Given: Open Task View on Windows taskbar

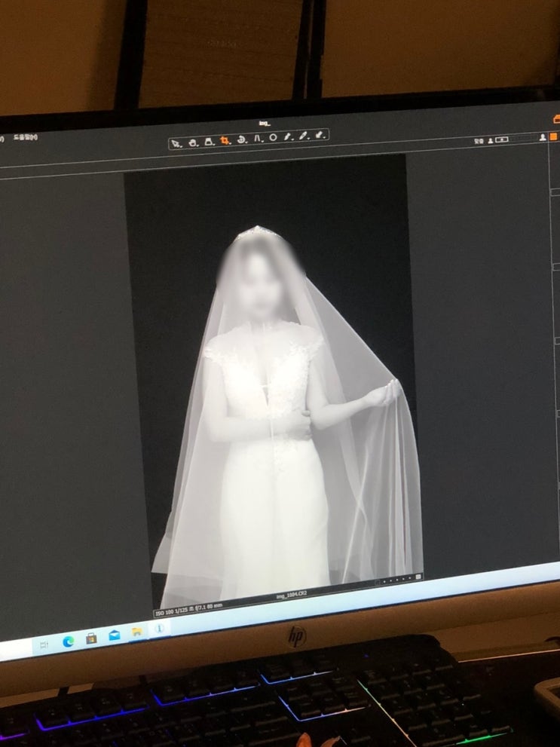Looking at the screenshot, I should pos(44,645).
